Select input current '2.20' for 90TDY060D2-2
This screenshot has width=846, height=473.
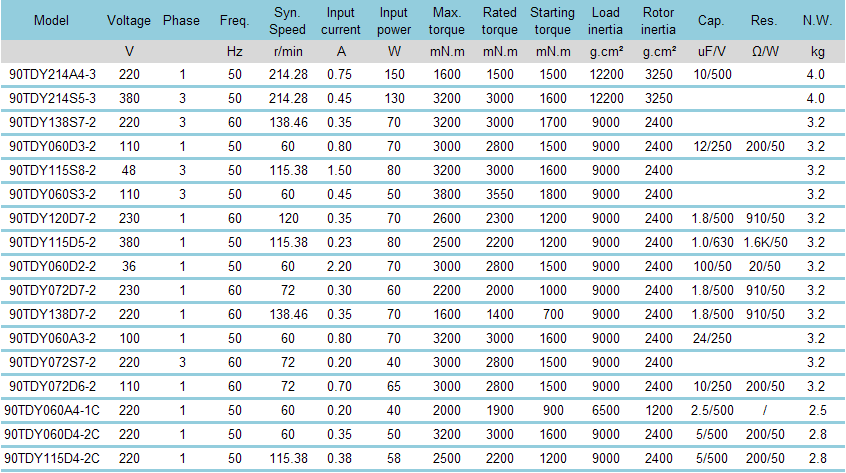click(339, 266)
